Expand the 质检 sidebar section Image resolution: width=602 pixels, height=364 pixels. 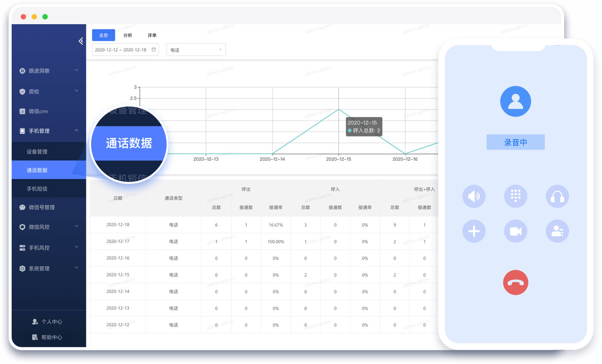tap(48, 91)
